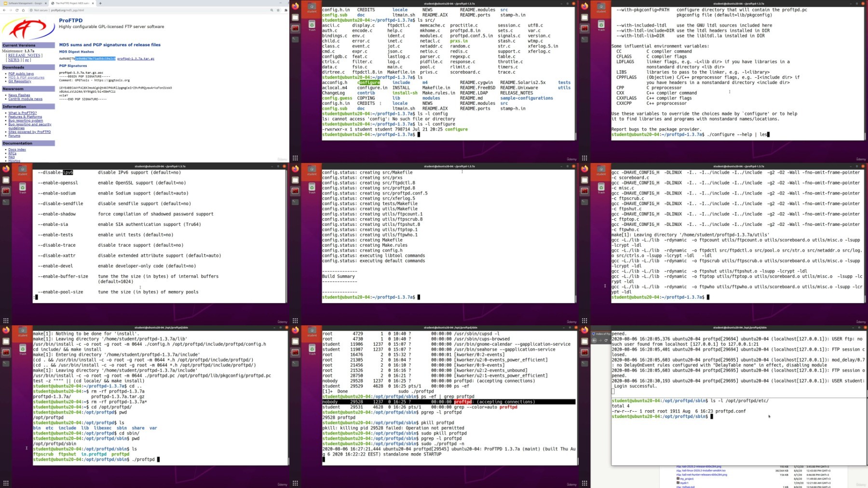Open "kali-linux-2020.2-installer-amd64.iso" file link in Firefox

pyautogui.click(x=701, y=471)
